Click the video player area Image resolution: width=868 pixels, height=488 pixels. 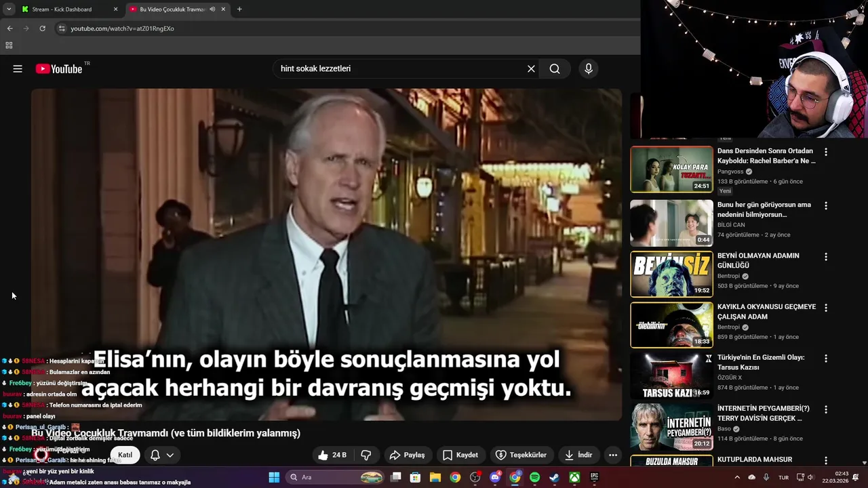[326, 254]
